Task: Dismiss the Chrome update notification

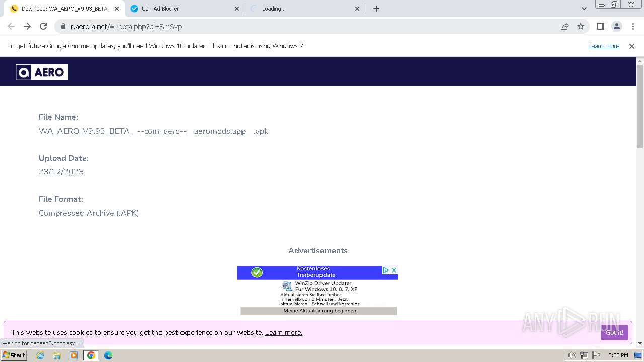Action: [x=632, y=46]
